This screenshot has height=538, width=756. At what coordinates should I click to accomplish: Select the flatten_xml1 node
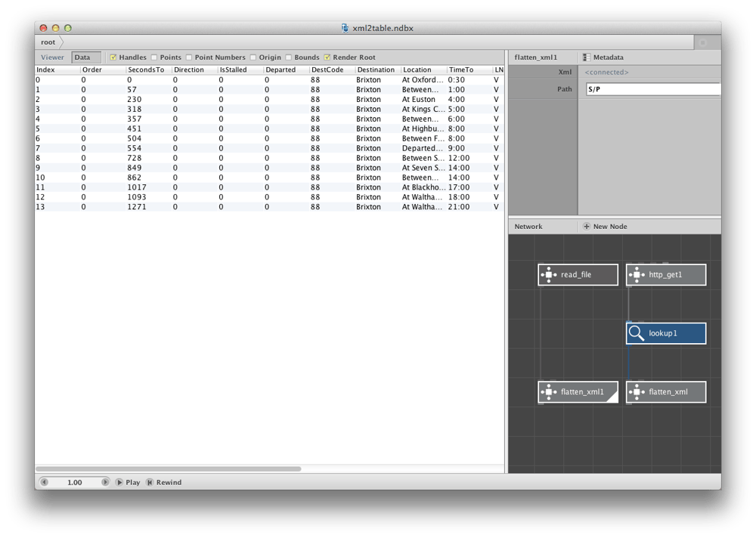coord(578,392)
